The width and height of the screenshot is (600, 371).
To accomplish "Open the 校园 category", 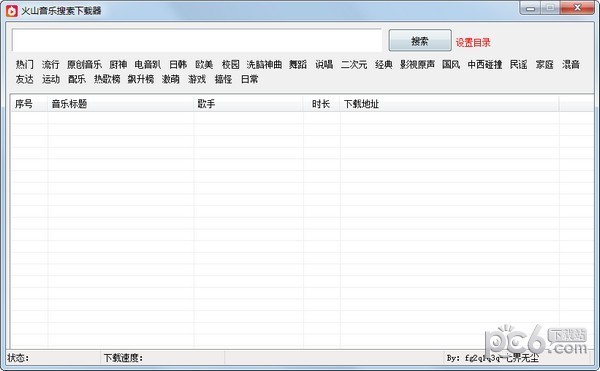I will tap(230, 64).
